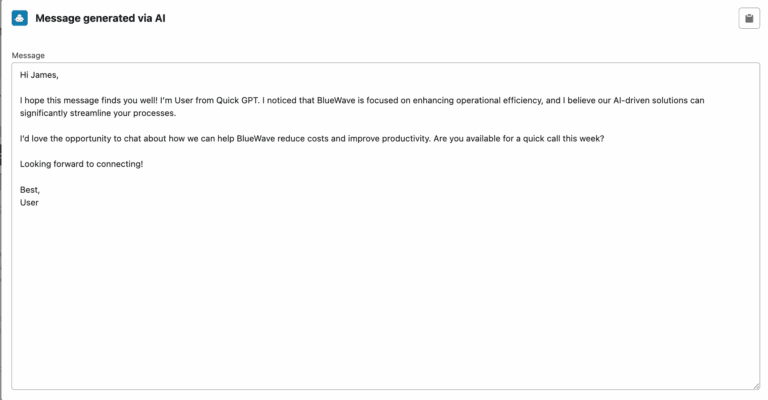
Task: Click the "Message" field label
Action: coord(28,55)
